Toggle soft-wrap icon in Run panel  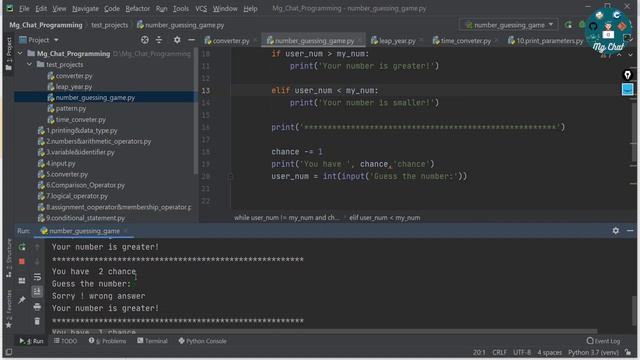[x=37, y=277]
